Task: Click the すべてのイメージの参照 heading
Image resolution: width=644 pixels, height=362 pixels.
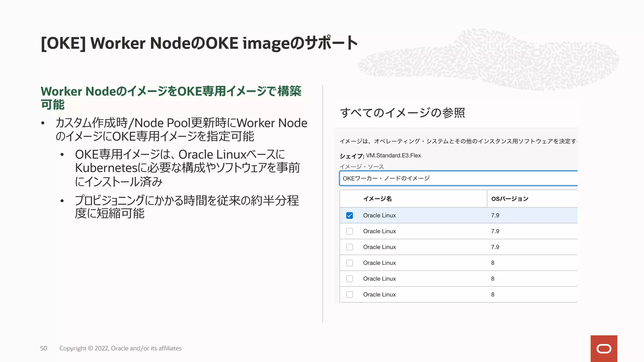Action: click(x=402, y=113)
